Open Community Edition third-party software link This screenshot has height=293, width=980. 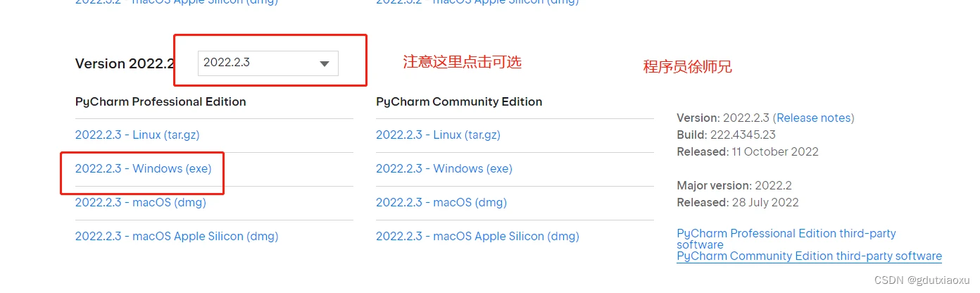(809, 256)
